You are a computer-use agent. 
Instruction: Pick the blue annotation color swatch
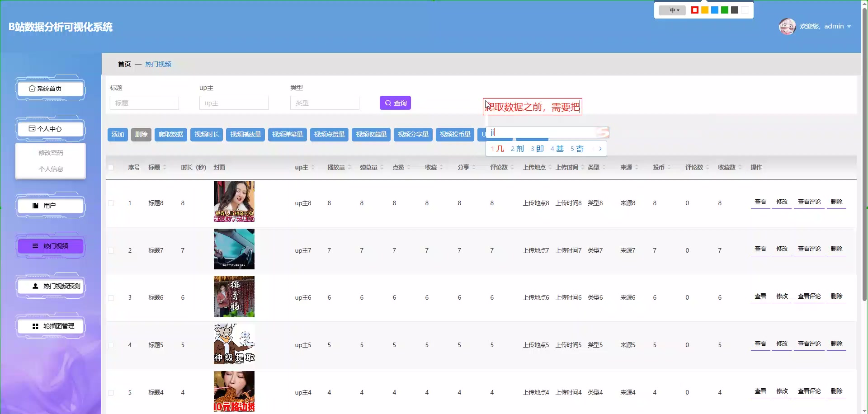point(715,10)
